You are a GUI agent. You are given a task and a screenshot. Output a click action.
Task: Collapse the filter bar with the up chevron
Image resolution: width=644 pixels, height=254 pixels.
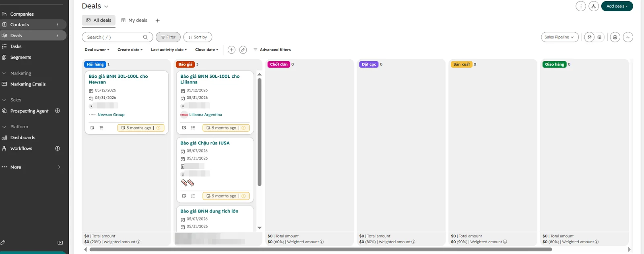(628, 37)
